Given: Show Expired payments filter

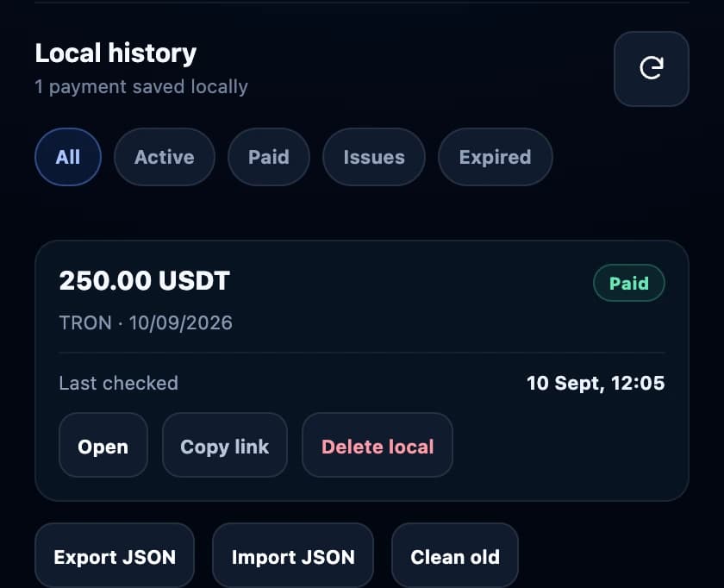Looking at the screenshot, I should [495, 157].
